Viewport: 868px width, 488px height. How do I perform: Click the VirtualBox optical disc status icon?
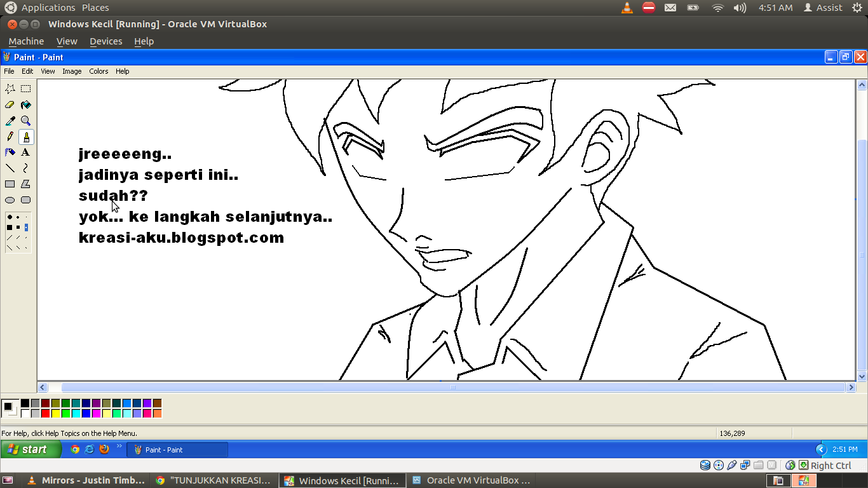719,465
